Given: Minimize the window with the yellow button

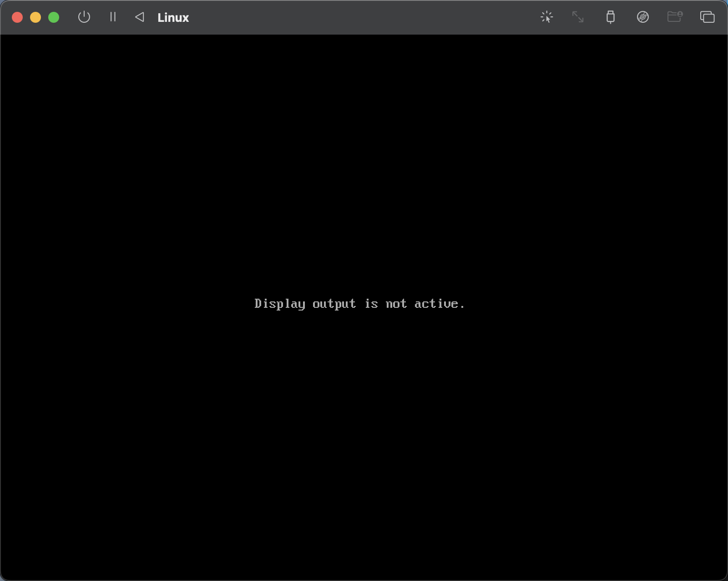Looking at the screenshot, I should (35, 17).
